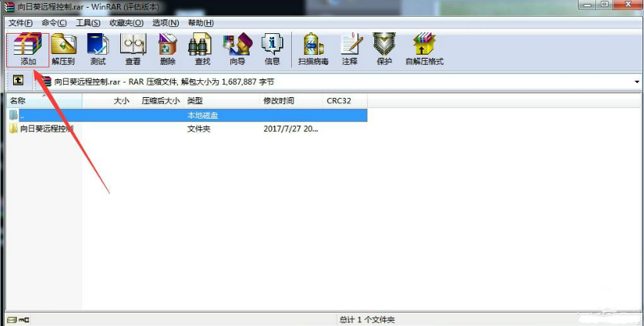Sort by Name (名称) column header
This screenshot has height=326, width=644.
[44, 101]
